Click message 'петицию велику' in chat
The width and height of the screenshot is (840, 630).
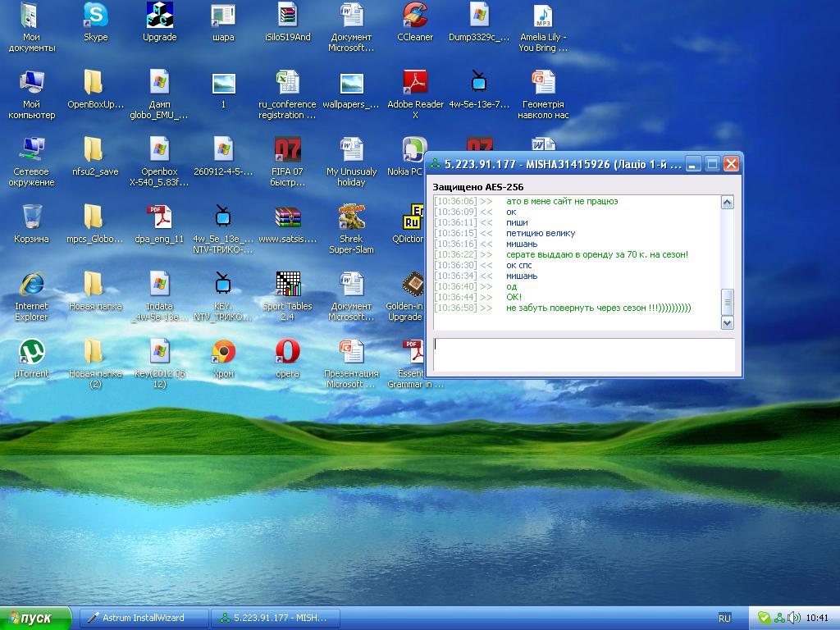541,233
